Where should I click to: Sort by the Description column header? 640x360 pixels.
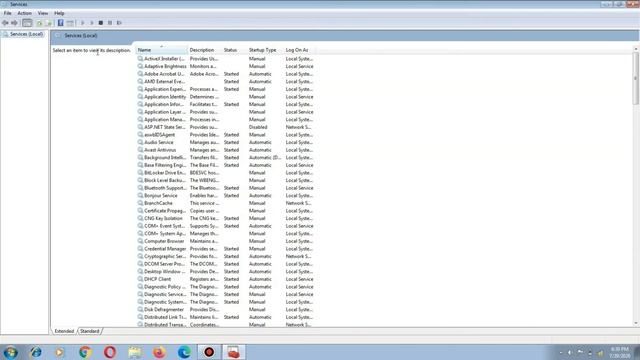[205, 50]
